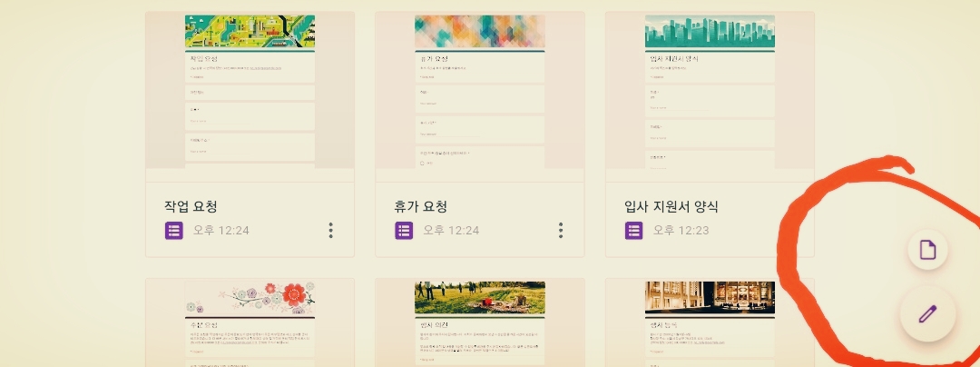Open the 휴가 요청 template thumbnail
Viewport: 980px width, 367px height.
[x=480, y=91]
